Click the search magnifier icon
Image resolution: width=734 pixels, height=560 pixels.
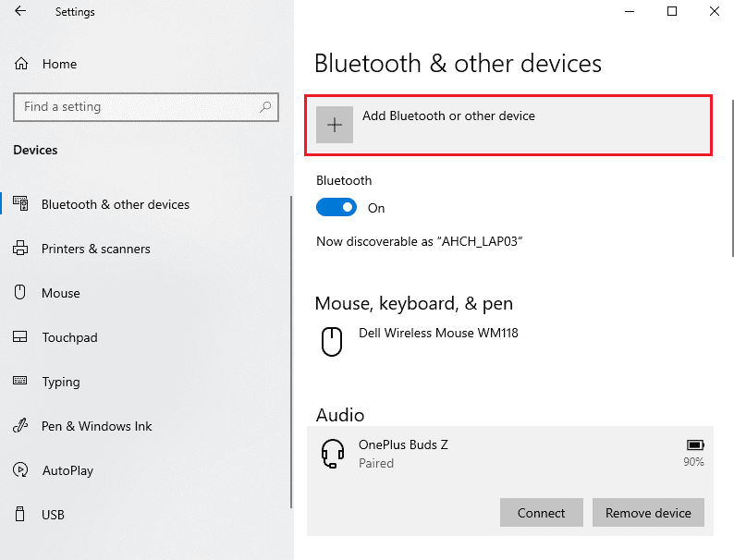265,107
